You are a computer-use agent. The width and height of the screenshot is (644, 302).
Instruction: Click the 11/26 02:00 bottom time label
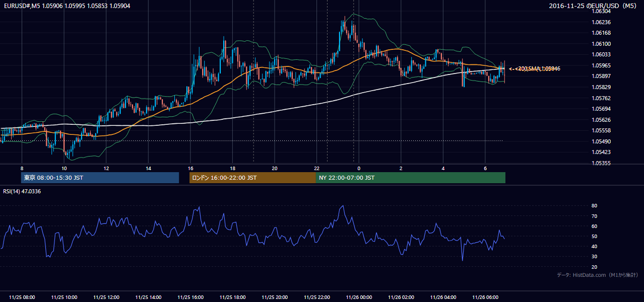tap(401, 297)
